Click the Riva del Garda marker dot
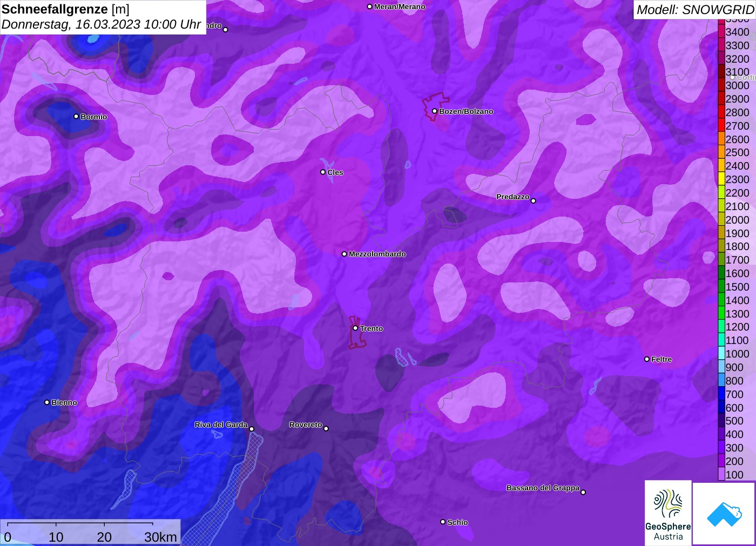 (252, 429)
